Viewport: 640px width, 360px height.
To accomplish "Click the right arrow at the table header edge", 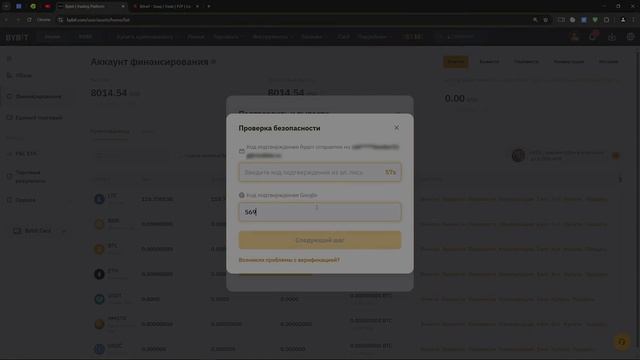I will pyautogui.click(x=620, y=179).
